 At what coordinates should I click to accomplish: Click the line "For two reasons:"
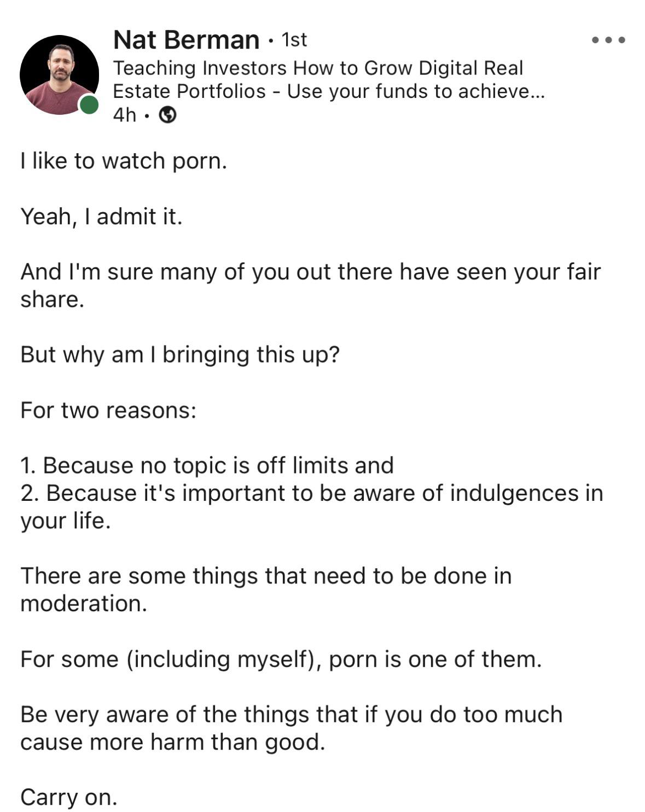click(108, 410)
